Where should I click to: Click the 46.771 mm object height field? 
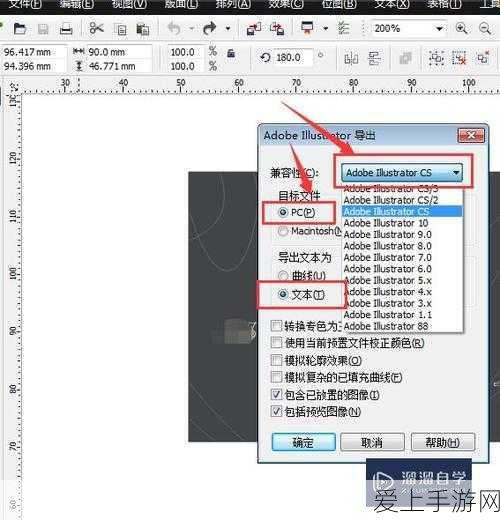coord(119,66)
